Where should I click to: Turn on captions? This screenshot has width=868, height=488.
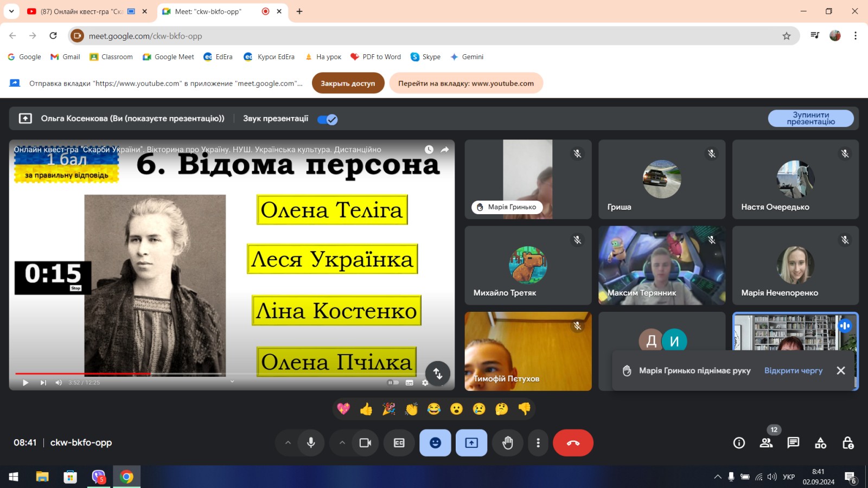(399, 443)
